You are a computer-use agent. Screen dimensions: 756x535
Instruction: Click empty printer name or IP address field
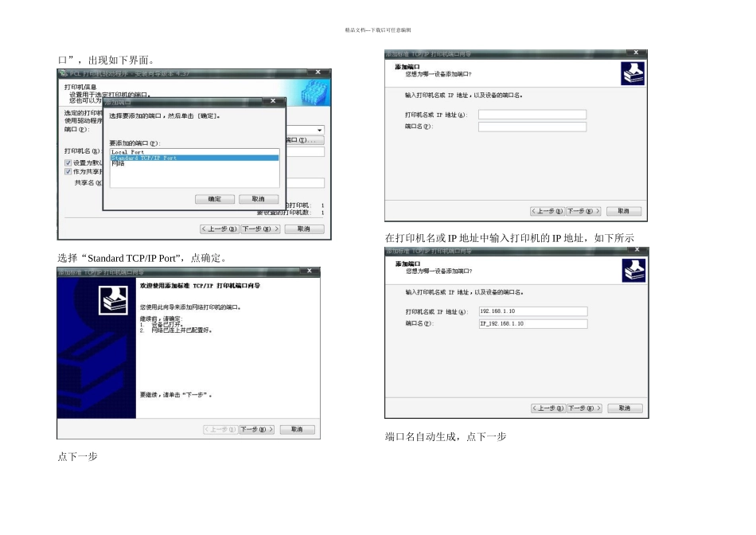tap(532, 115)
